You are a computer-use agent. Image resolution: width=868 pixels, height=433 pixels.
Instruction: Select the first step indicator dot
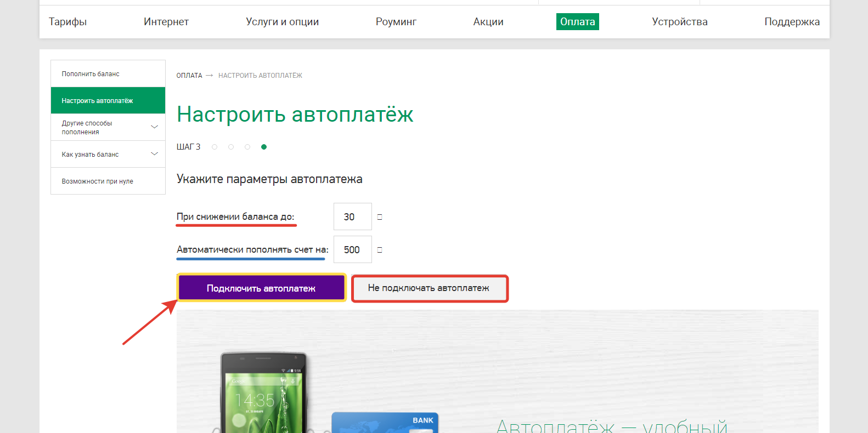click(215, 147)
